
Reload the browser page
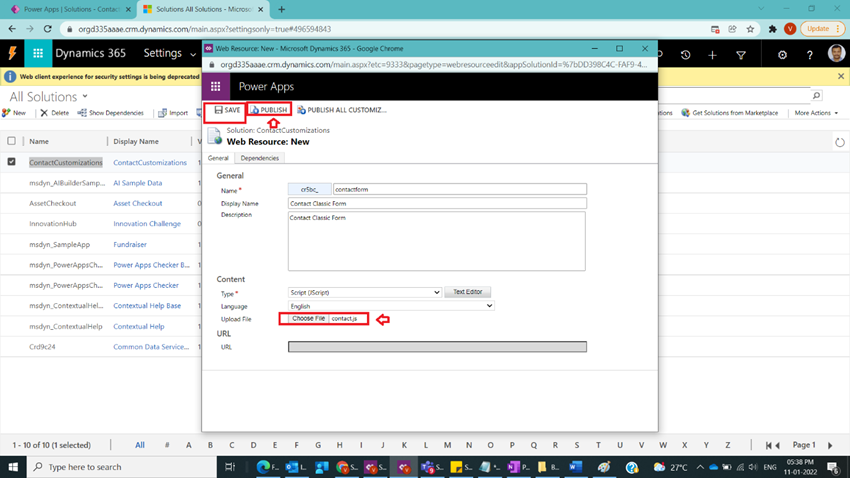pos(48,29)
